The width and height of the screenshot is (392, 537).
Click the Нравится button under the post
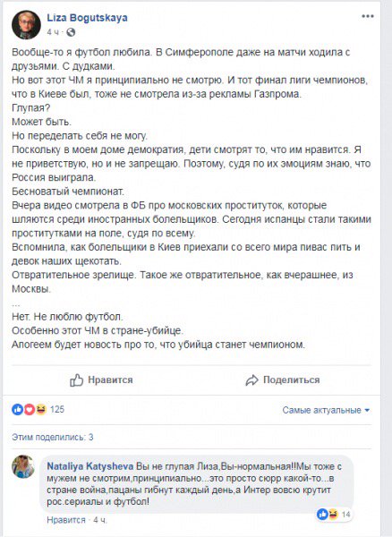(x=101, y=379)
